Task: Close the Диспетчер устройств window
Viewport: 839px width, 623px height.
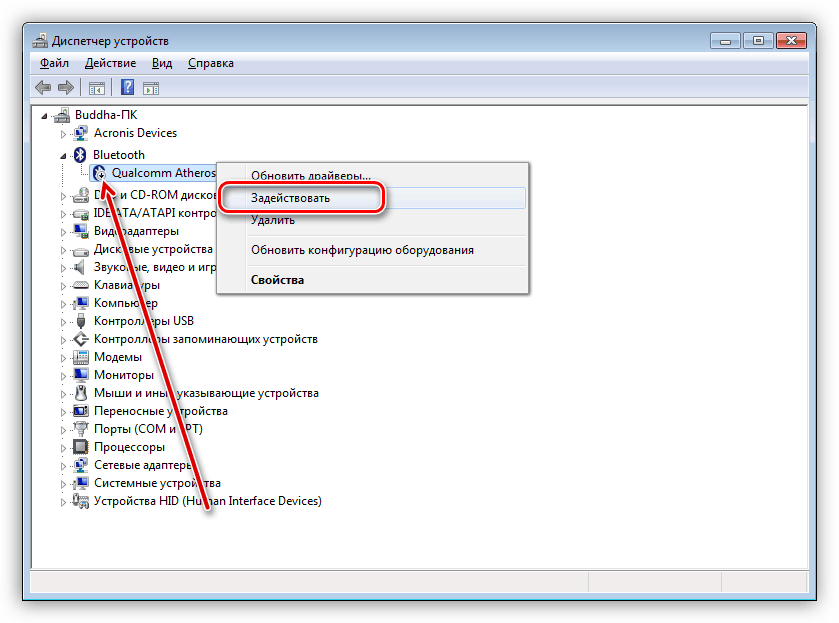Action: coord(791,41)
